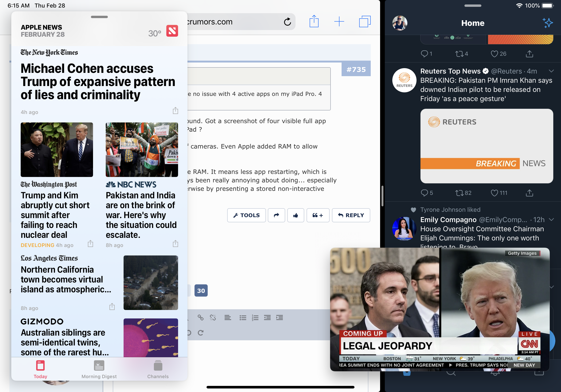Like the Reuters tweet with 111 likes
The height and width of the screenshot is (392, 561).
[x=499, y=193]
